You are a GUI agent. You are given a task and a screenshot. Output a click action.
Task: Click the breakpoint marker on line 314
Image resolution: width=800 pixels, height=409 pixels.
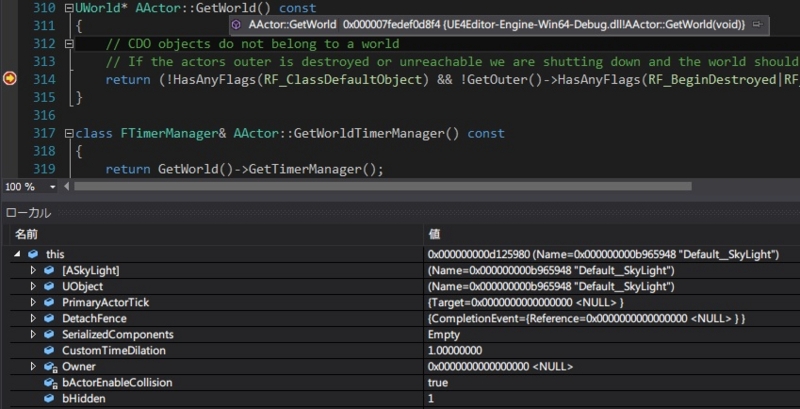10,79
